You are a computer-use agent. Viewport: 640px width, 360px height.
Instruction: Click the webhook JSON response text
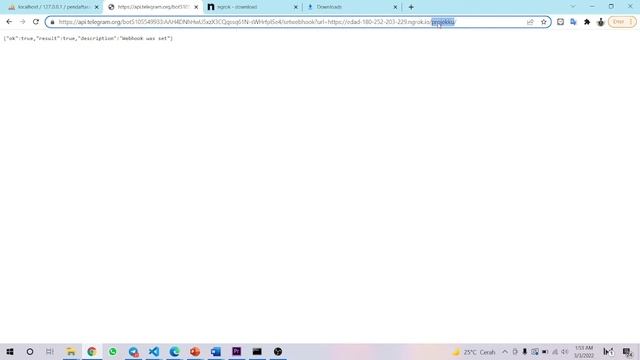tap(88, 38)
